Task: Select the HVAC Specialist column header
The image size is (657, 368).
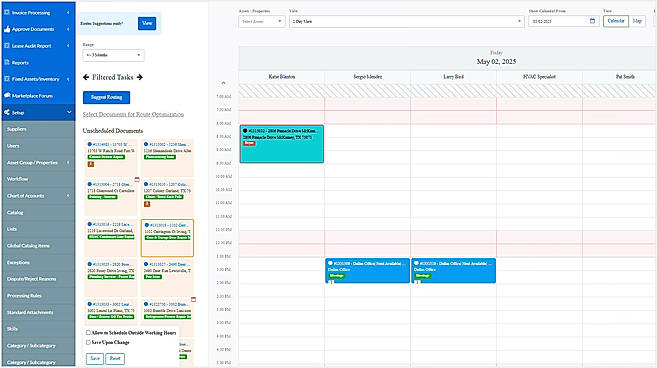Action: click(x=539, y=77)
